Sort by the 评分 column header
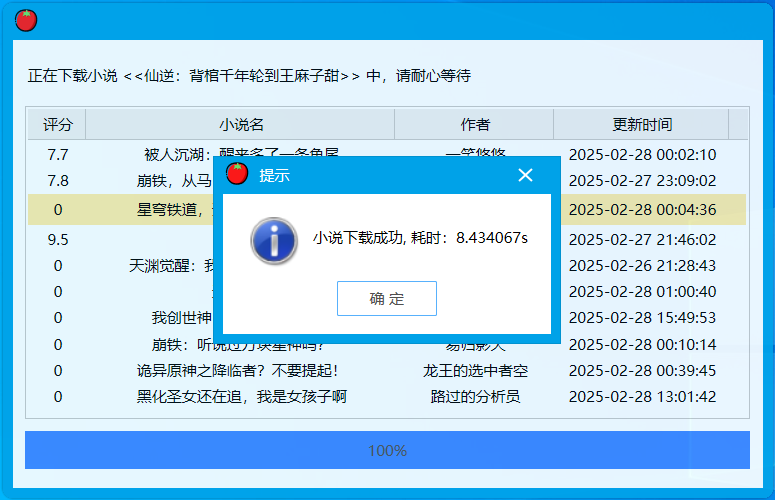The image size is (775, 500). coord(57,124)
